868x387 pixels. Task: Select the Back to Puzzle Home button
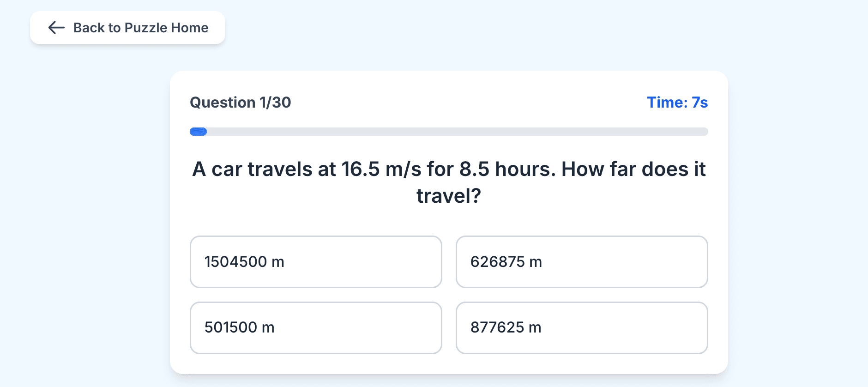coord(127,28)
